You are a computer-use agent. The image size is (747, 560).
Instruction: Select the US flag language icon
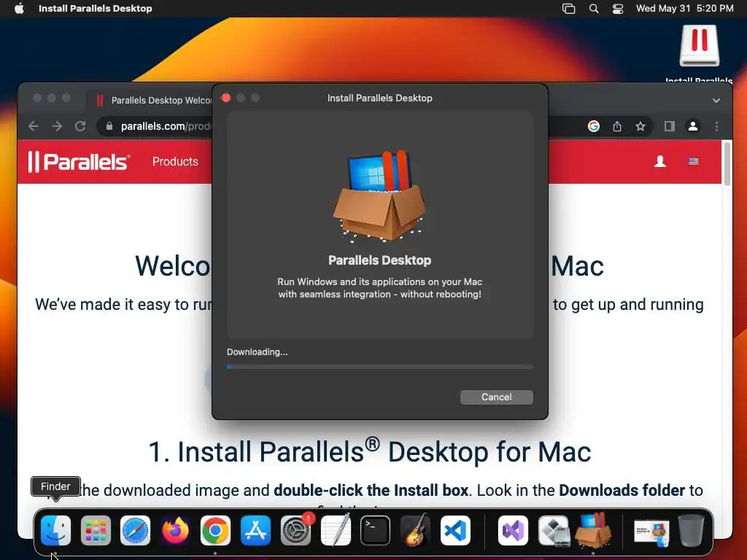pos(694,161)
